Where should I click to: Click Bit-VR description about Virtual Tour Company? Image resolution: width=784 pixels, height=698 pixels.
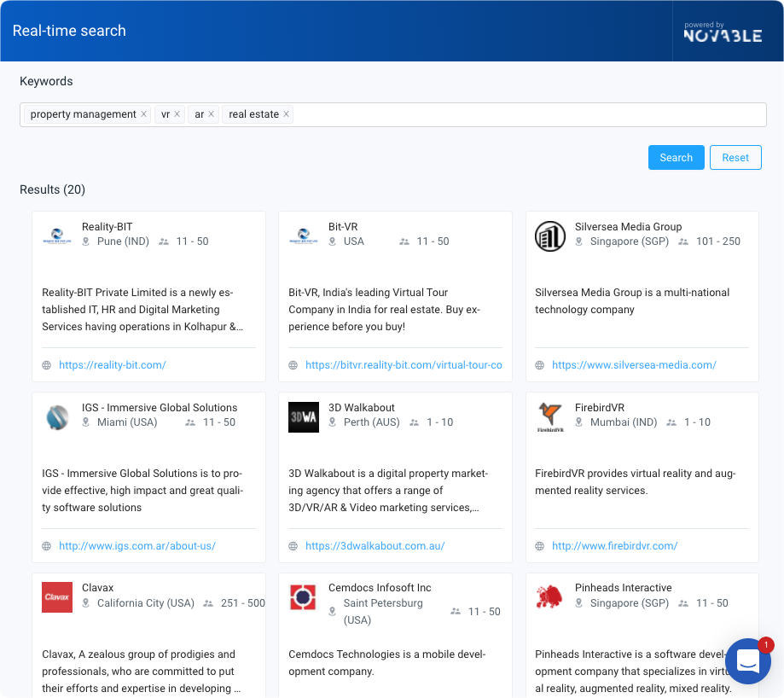click(x=384, y=310)
